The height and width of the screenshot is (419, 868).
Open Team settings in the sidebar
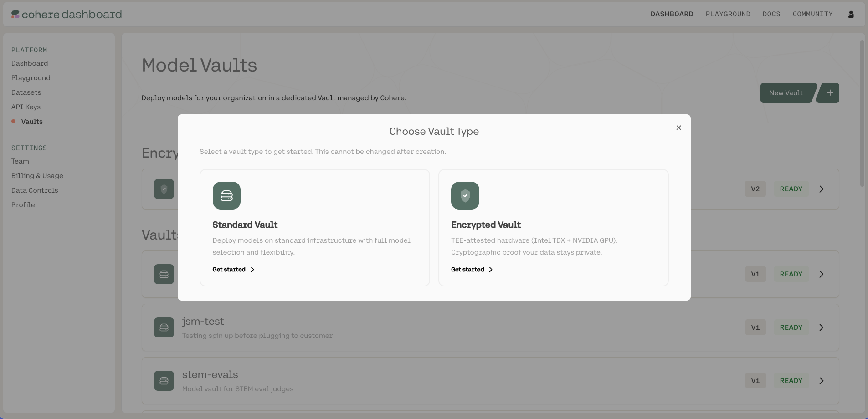pyautogui.click(x=20, y=161)
